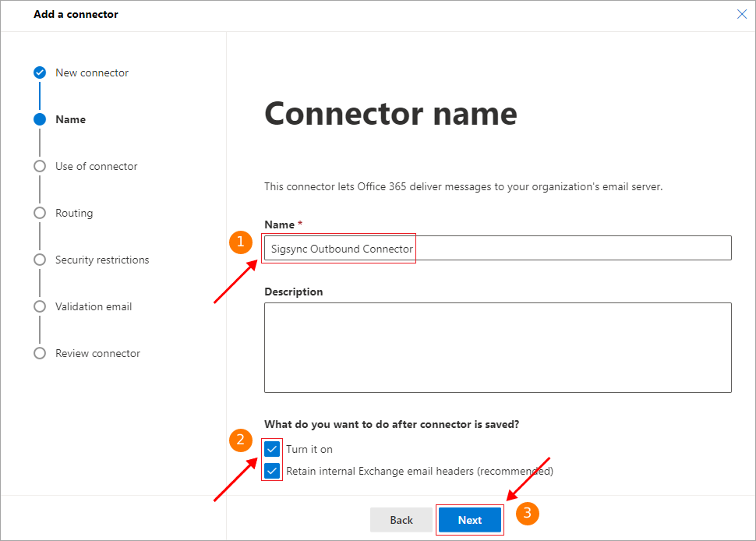Viewport: 756px width, 541px height.
Task: Click the Turn it on label
Action: tap(309, 449)
